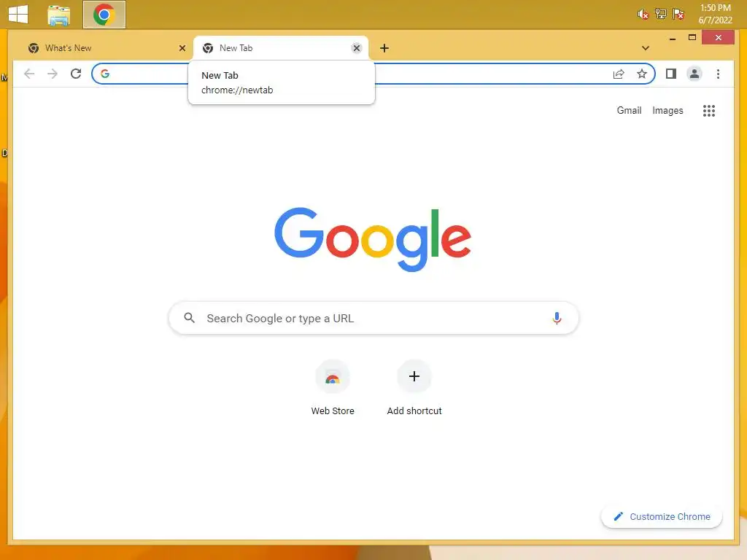
Task: Start voice search with microphone
Action: tap(557, 318)
